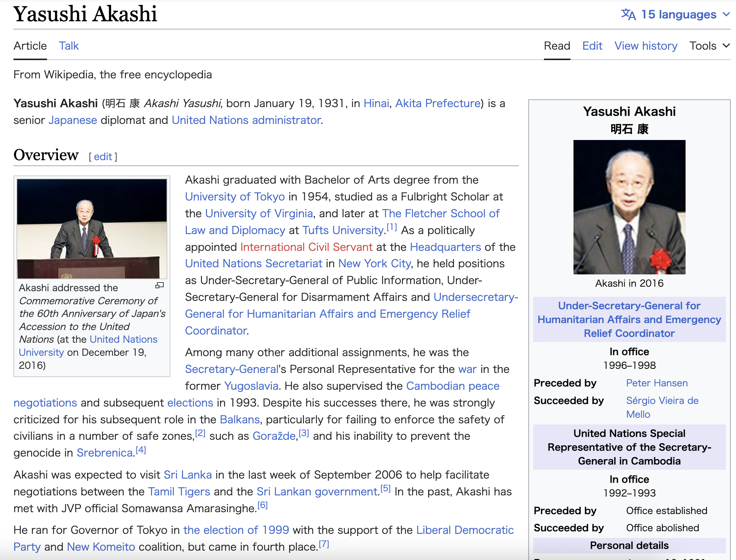Open the infobox portrait of Akashi
This screenshot has height=560, width=736.
click(629, 207)
